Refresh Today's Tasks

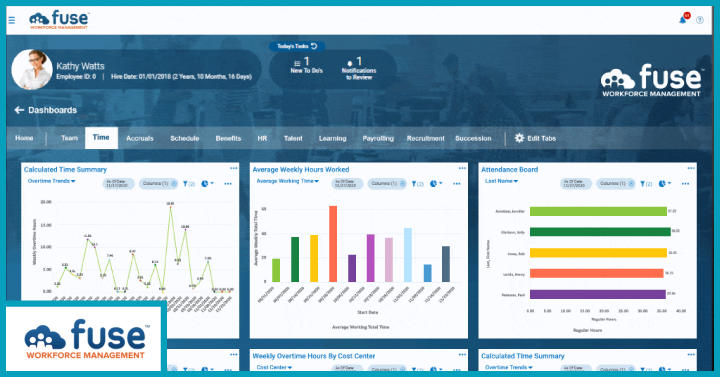point(314,46)
